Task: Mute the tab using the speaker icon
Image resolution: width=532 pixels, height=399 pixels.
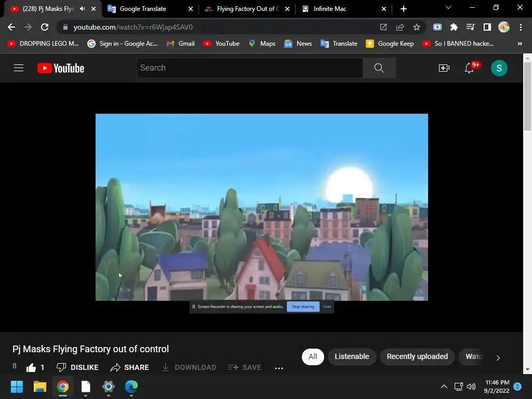Action: 83,9
